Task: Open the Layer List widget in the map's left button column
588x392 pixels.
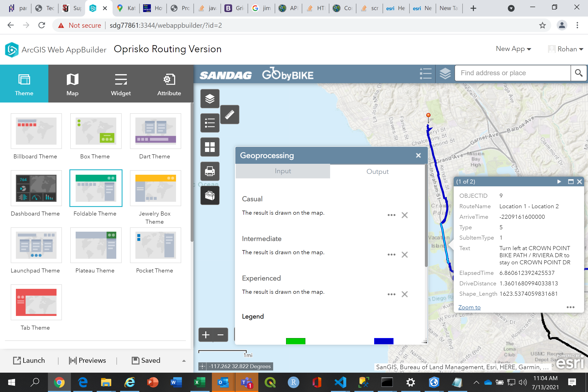Action: coord(210,99)
